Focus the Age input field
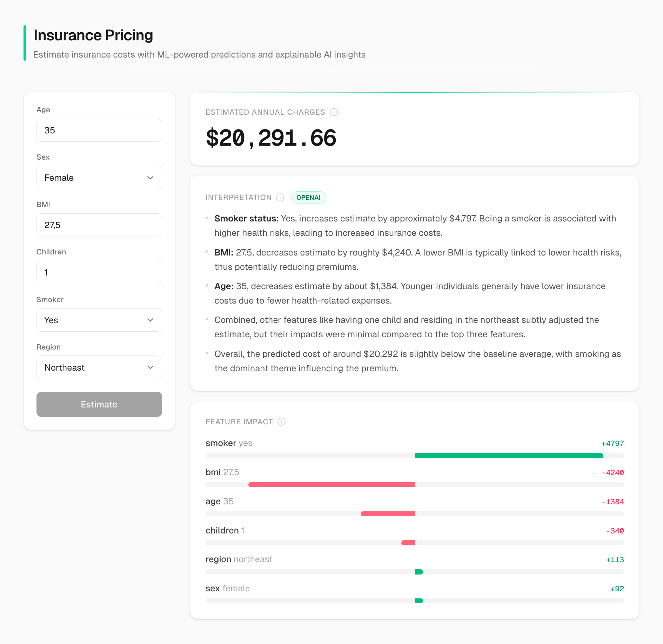The width and height of the screenshot is (663, 644). pyautogui.click(x=99, y=131)
